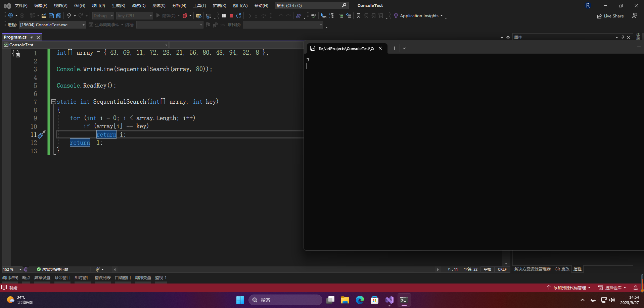This screenshot has height=308, width=644.
Task: Open the 调试(D) menu
Action: (139, 5)
